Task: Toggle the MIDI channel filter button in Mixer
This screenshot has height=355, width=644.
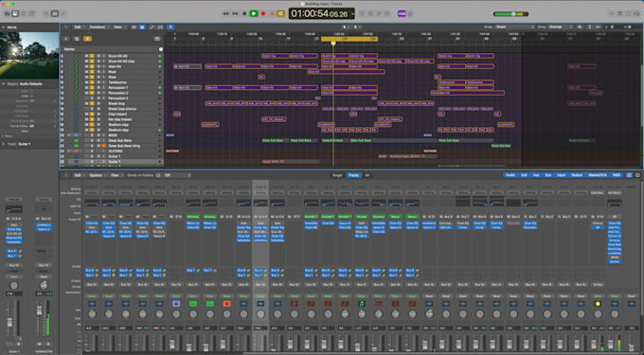Action: (617, 175)
